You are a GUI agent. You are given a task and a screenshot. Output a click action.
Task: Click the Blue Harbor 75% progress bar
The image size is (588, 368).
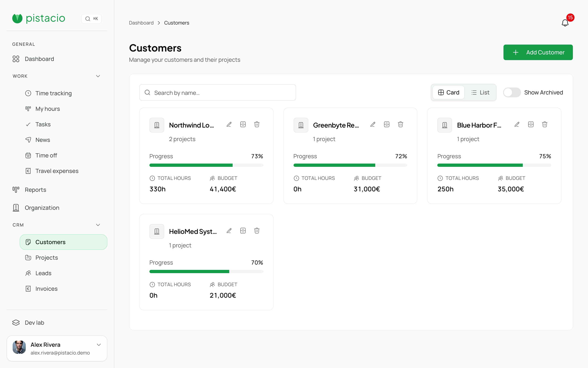pyautogui.click(x=494, y=165)
